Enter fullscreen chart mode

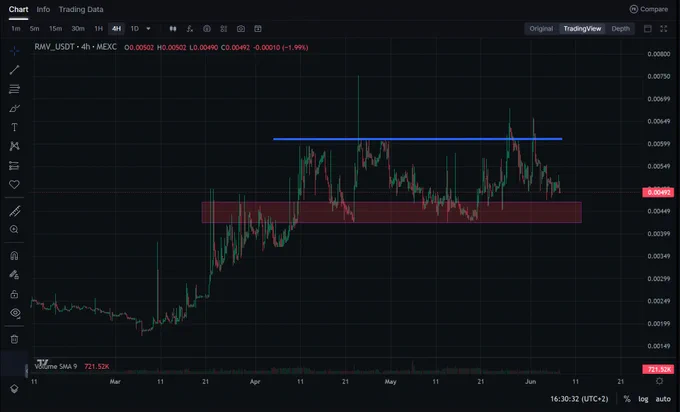click(x=664, y=29)
